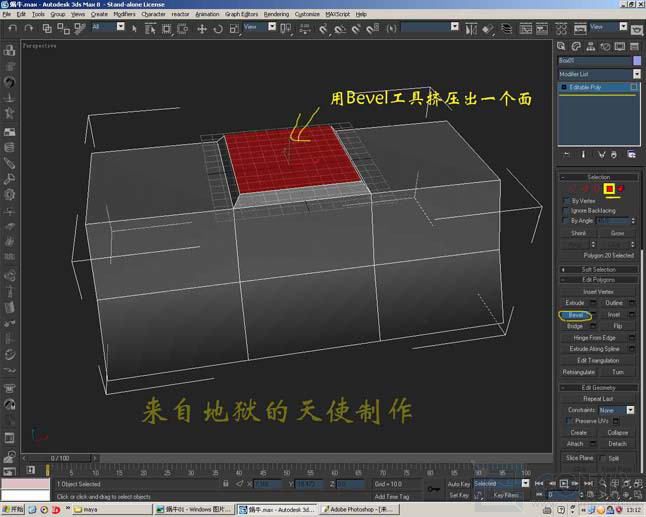Expand the Soft Selection rollout
The height and width of the screenshot is (517, 646).
(599, 269)
